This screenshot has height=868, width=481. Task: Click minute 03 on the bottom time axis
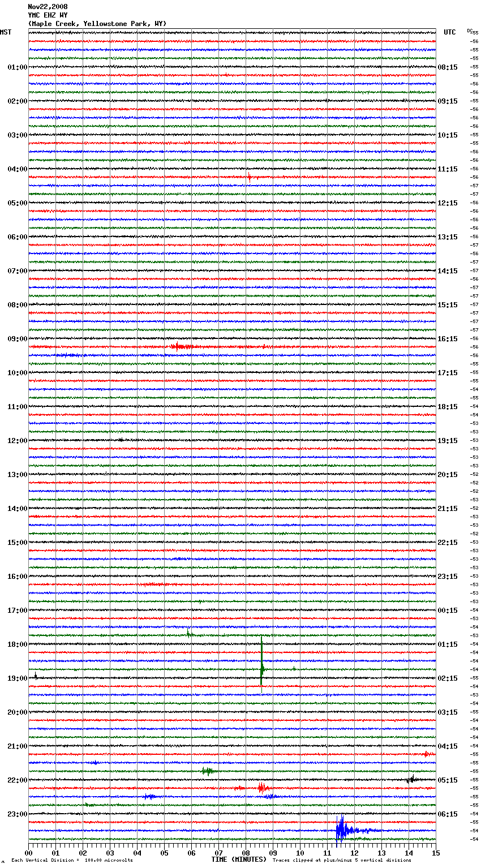[x=110, y=853]
